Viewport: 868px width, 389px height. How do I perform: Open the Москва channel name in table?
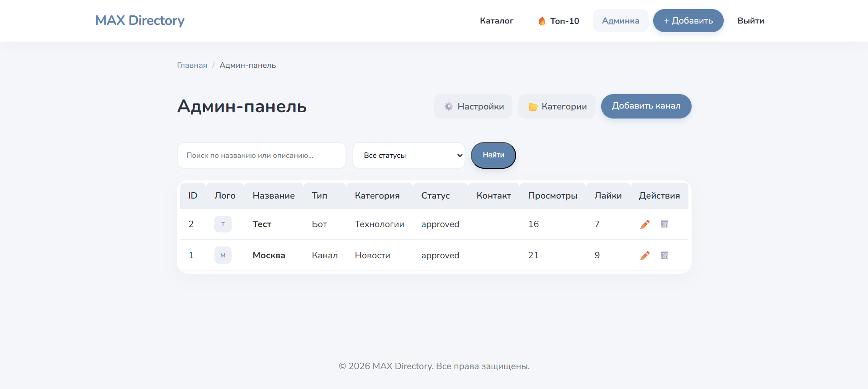269,256
